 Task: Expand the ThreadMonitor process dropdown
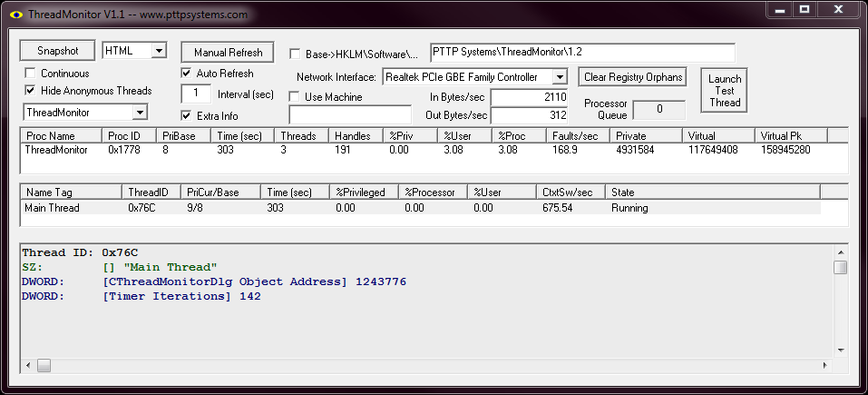coord(140,113)
